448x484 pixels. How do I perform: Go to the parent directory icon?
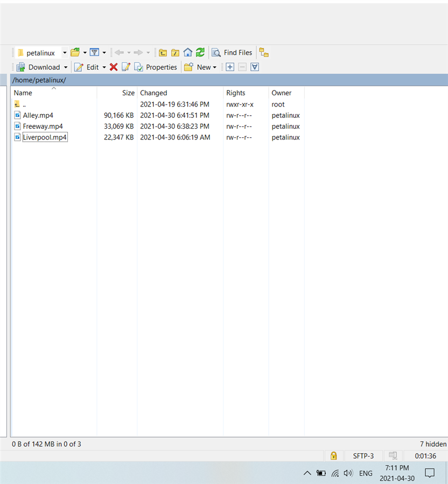[x=163, y=52]
